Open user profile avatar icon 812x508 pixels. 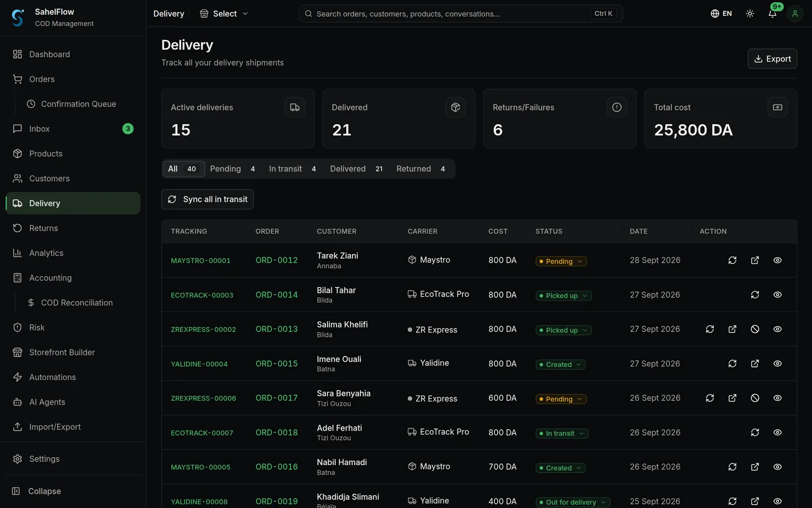tap(795, 14)
